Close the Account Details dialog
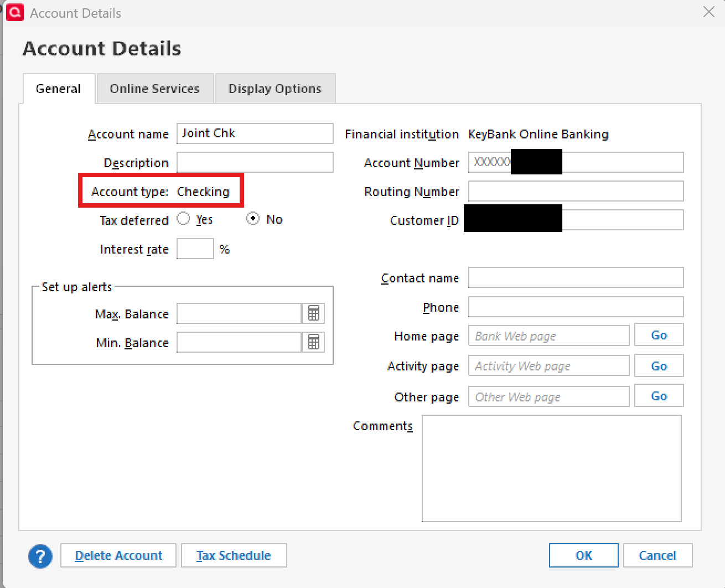The image size is (725, 588). [x=709, y=12]
